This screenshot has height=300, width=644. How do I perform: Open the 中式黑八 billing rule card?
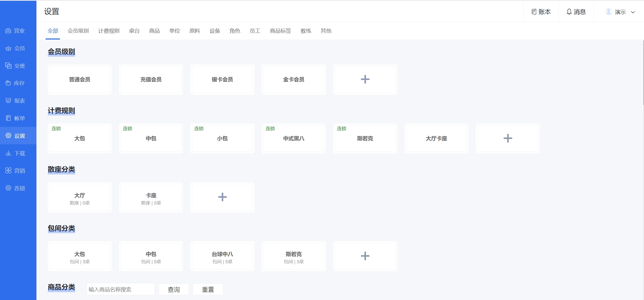click(x=294, y=138)
